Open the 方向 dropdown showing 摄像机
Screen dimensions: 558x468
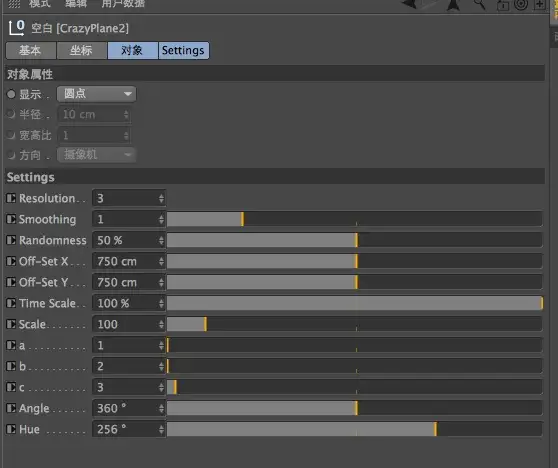pyautogui.click(x=96, y=154)
